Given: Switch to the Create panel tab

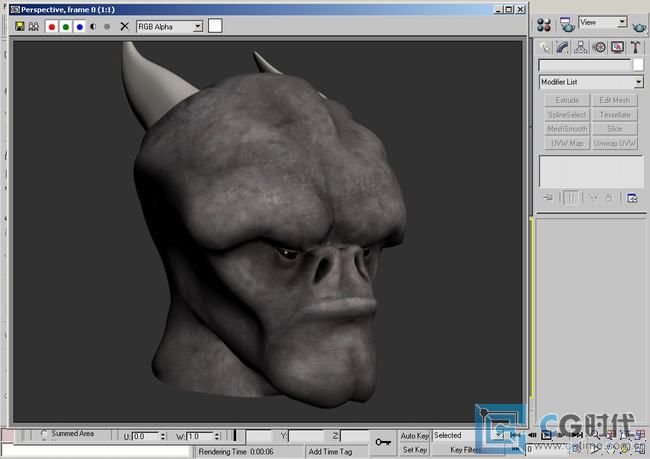Looking at the screenshot, I should pyautogui.click(x=545, y=47).
